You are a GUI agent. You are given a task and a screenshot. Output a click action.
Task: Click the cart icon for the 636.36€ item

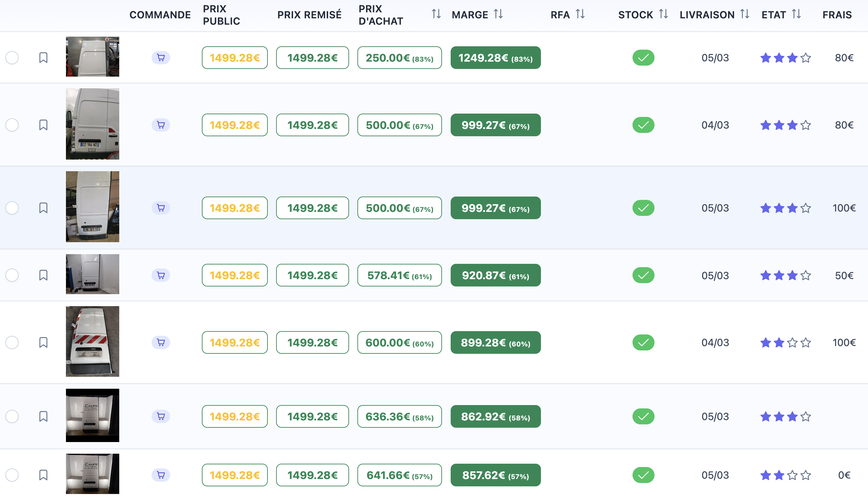[x=161, y=416]
